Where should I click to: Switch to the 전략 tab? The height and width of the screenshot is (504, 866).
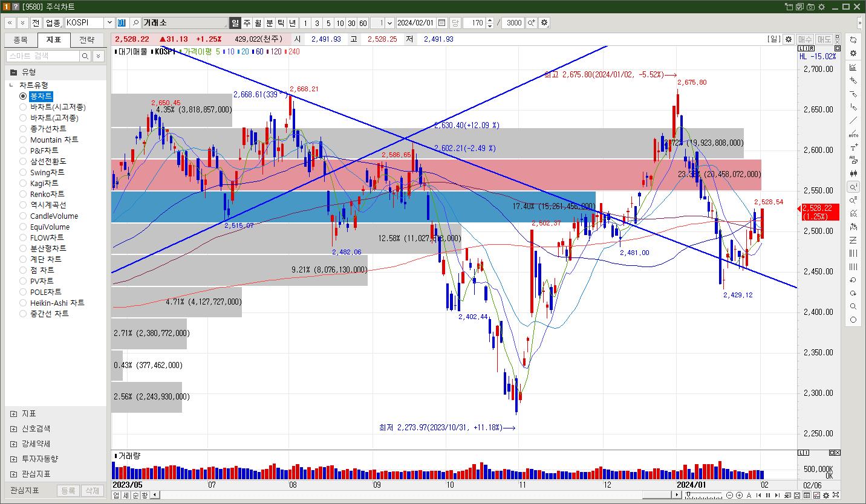coord(87,40)
